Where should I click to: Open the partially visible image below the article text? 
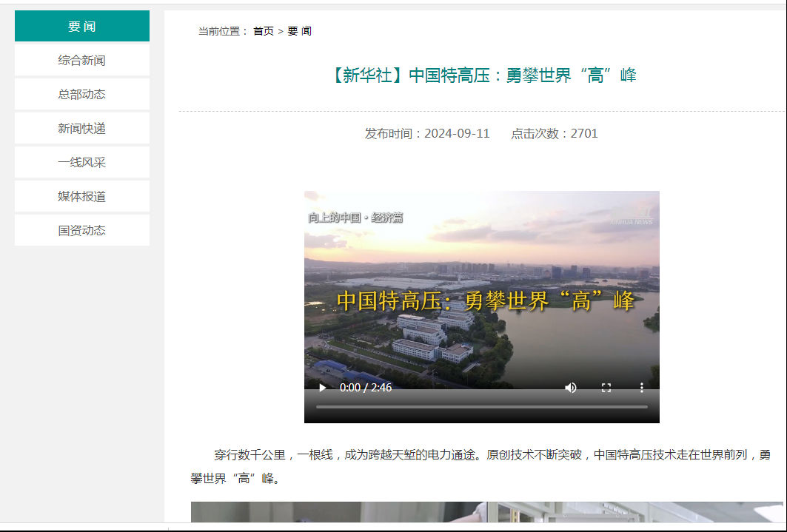[x=487, y=511]
